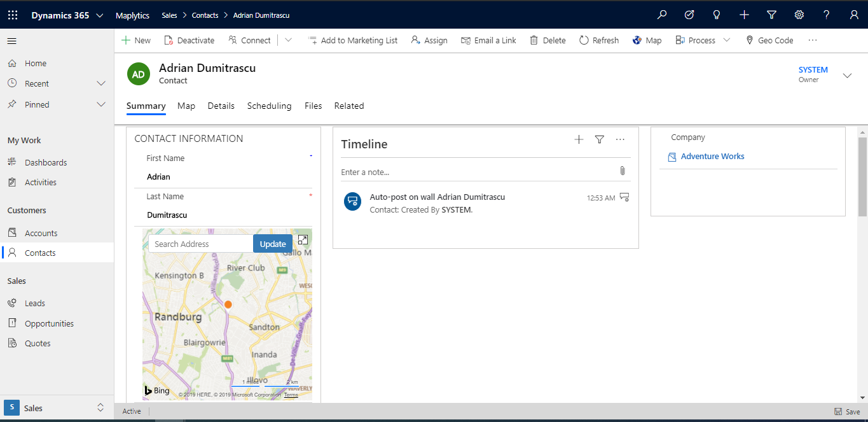Open the help question mark icon
The height and width of the screenshot is (422, 868).
pos(827,15)
